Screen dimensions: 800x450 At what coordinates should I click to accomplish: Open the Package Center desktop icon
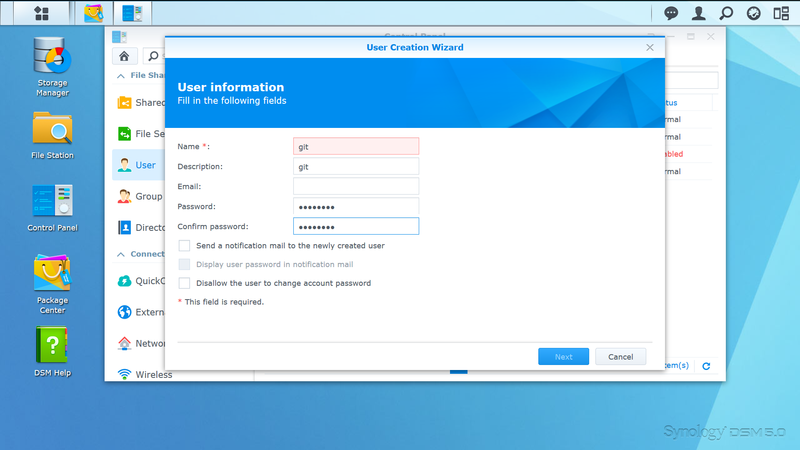[x=52, y=285]
